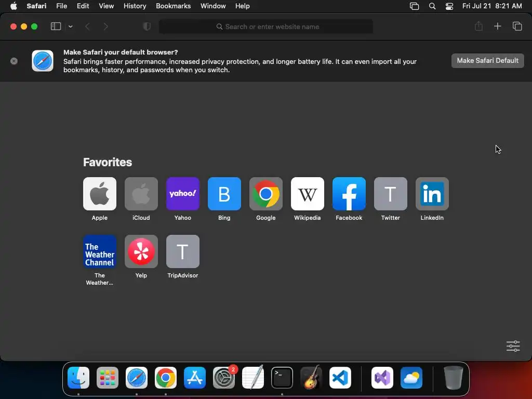This screenshot has width=532, height=399.
Task: Open the File menu
Action: pos(61,6)
